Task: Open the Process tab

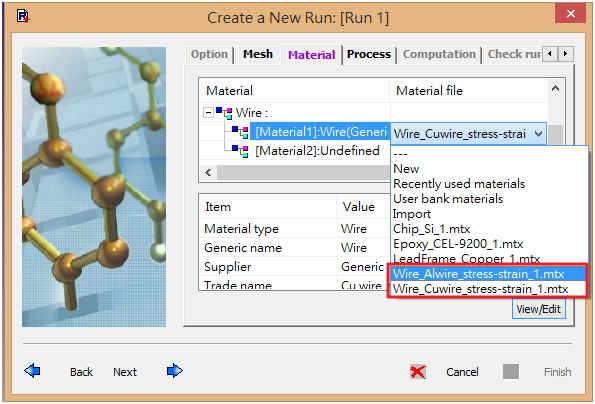Action: click(368, 54)
